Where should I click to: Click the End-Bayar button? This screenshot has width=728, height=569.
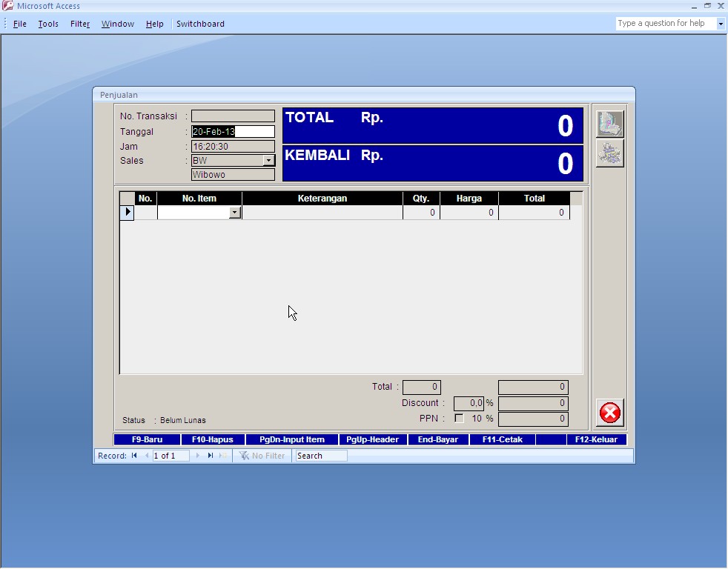click(438, 439)
